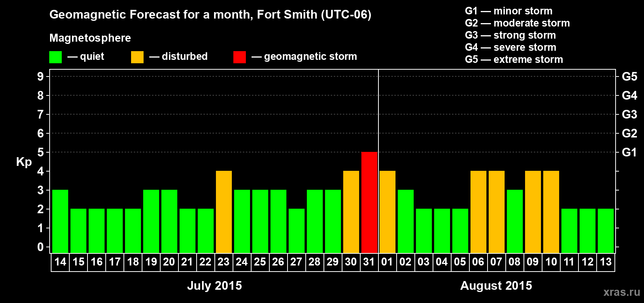Click the orange bar for August 10
The image size is (644, 303).
click(x=551, y=212)
